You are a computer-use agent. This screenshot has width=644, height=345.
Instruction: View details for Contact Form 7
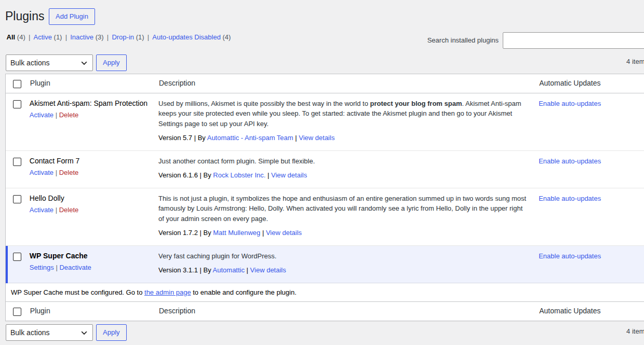click(289, 175)
